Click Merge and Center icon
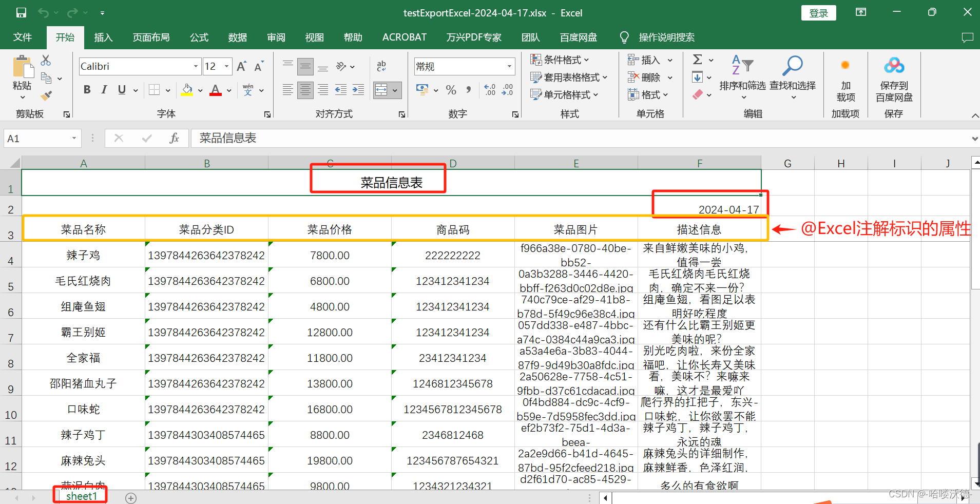This screenshot has height=504, width=980. point(381,90)
